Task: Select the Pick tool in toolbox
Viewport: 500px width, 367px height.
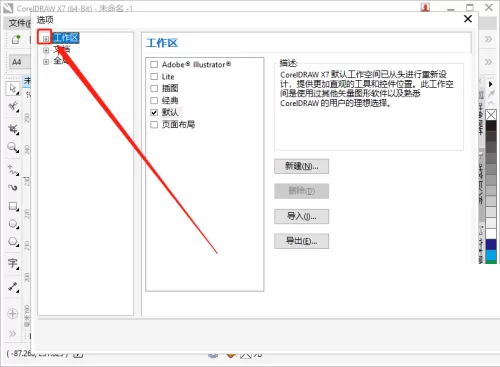Action: [x=13, y=88]
